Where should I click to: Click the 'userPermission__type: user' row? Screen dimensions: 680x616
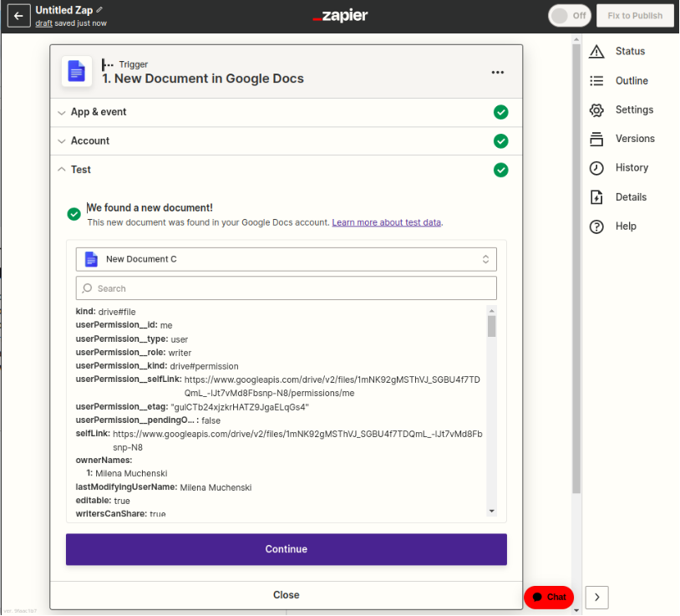132,339
